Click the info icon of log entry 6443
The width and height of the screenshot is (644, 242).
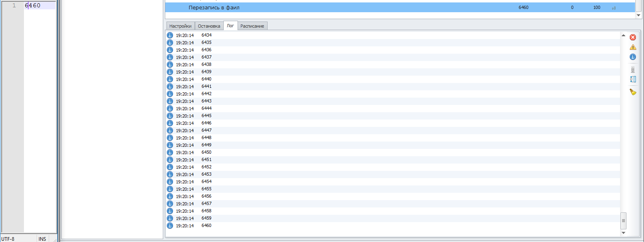tap(170, 101)
